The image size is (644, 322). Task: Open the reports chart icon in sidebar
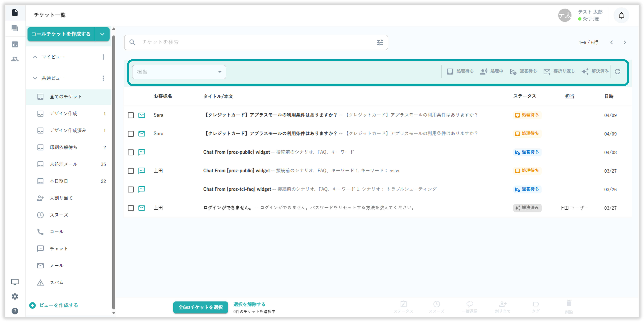point(15,44)
